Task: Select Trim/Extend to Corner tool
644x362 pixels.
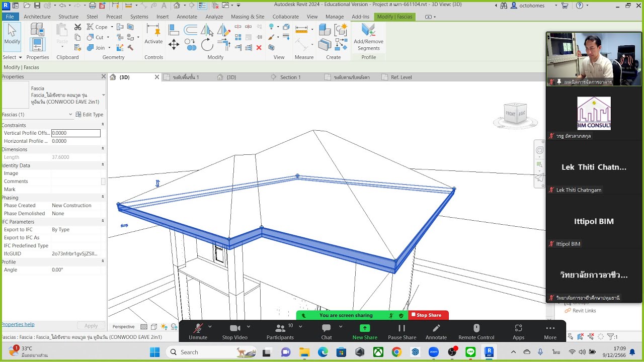Action: (x=223, y=45)
